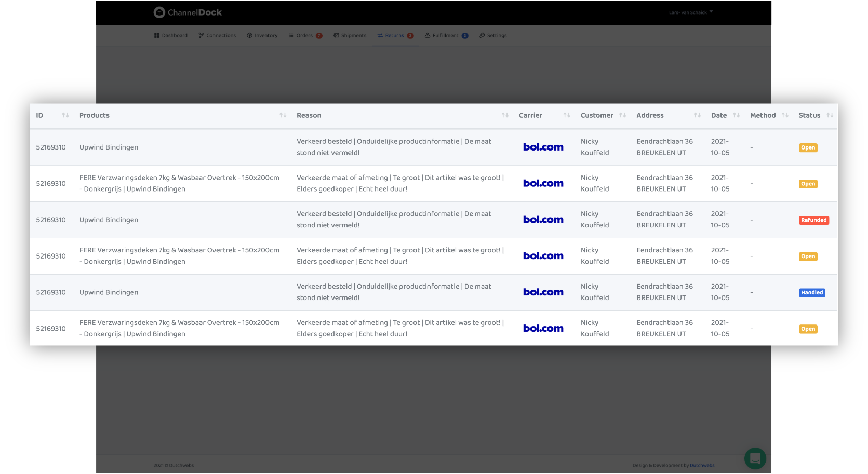This screenshot has width=868, height=474.
Task: Click the Products column header
Action: pos(95,115)
